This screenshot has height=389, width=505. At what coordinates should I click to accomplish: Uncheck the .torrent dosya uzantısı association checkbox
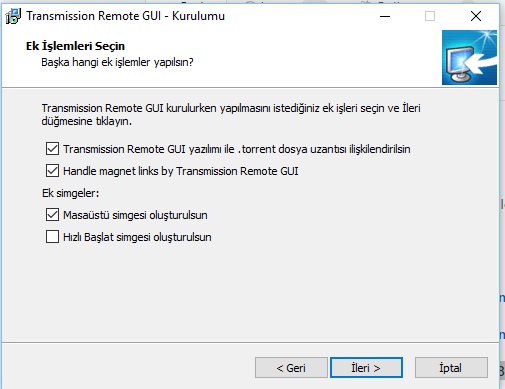point(52,149)
